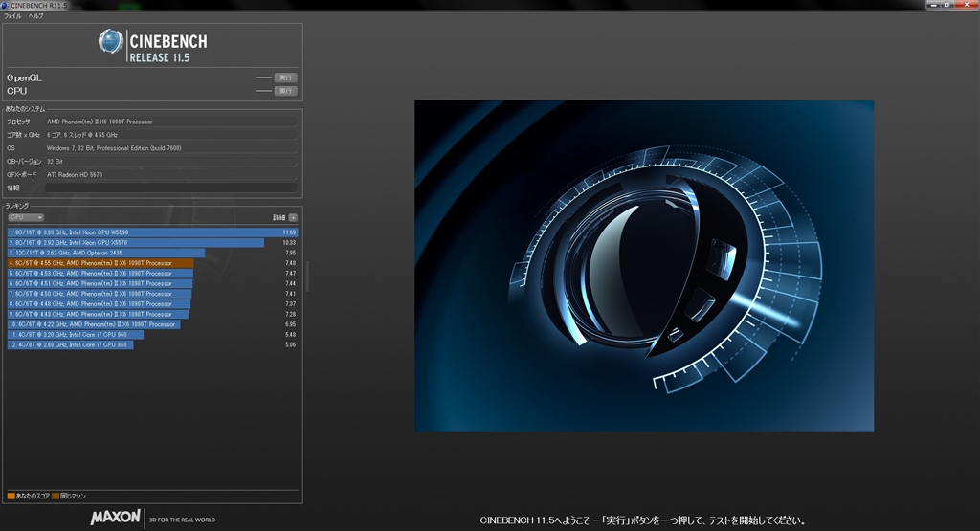
Task: Click the 情報 text input field
Action: click(x=169, y=188)
